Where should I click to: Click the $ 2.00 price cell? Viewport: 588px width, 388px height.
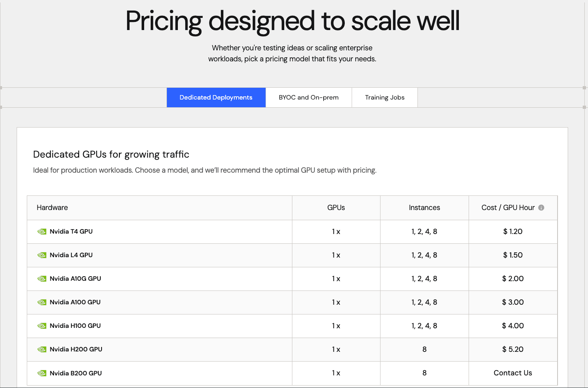[513, 279]
